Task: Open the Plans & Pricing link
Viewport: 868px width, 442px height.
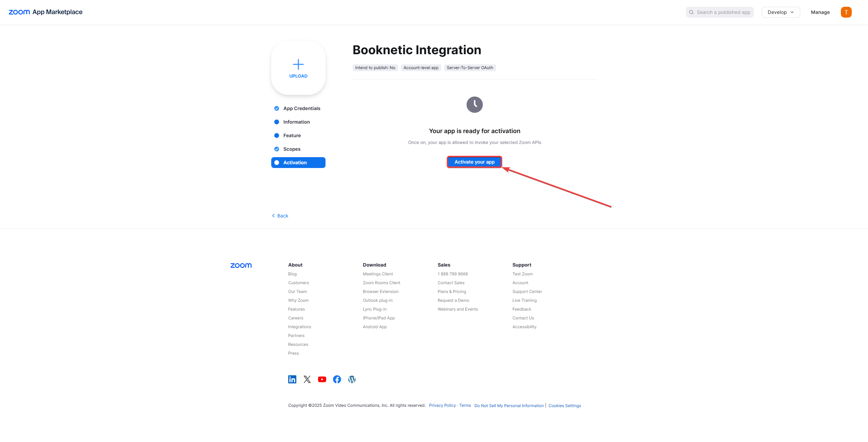Action: [x=452, y=292]
